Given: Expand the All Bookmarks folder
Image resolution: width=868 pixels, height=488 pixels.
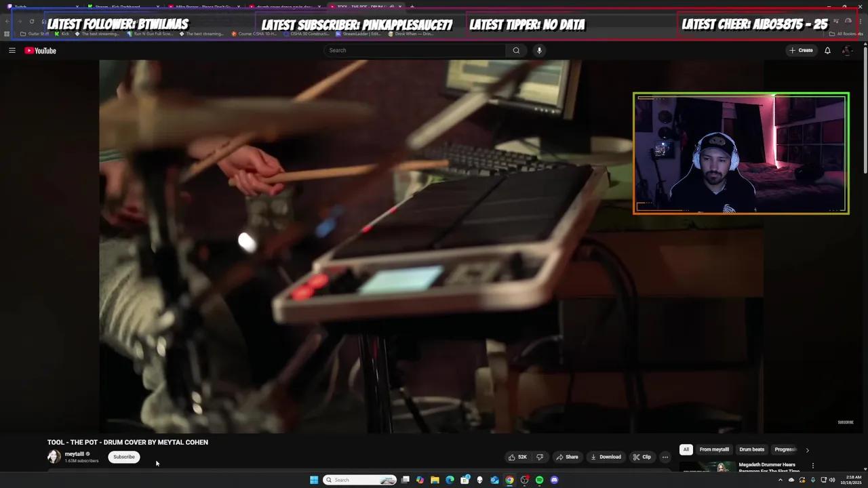Looking at the screenshot, I should tap(846, 34).
